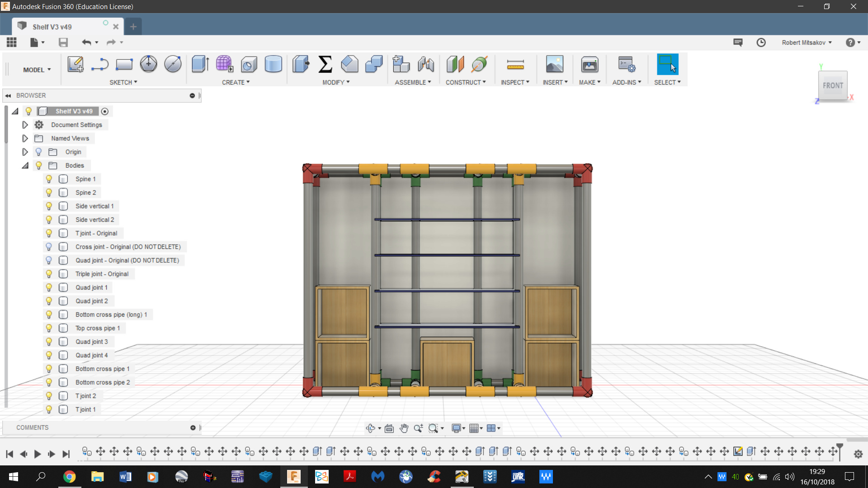
Task: Select the Create Sketch tool icon
Action: (x=75, y=64)
